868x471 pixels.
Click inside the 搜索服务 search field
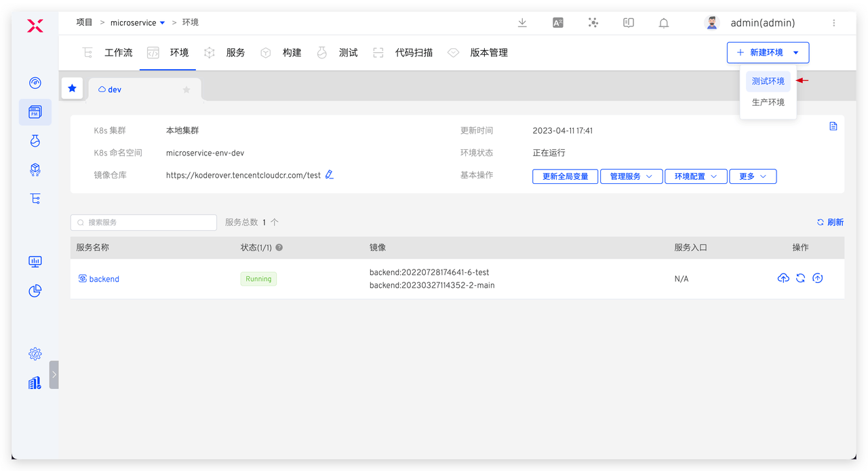pyautogui.click(x=143, y=222)
